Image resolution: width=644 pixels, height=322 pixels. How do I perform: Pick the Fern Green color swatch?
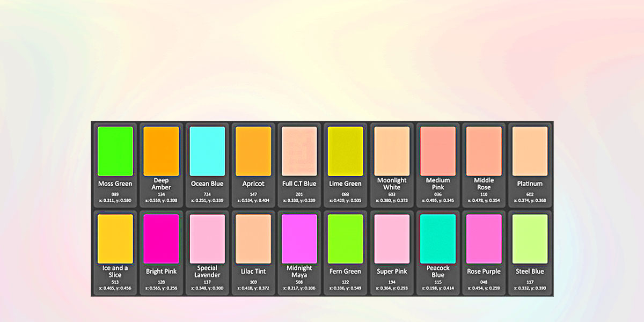coord(345,239)
